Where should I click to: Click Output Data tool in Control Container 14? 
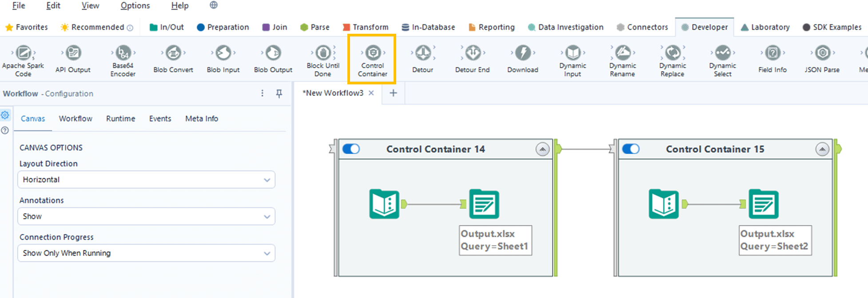pos(484,204)
